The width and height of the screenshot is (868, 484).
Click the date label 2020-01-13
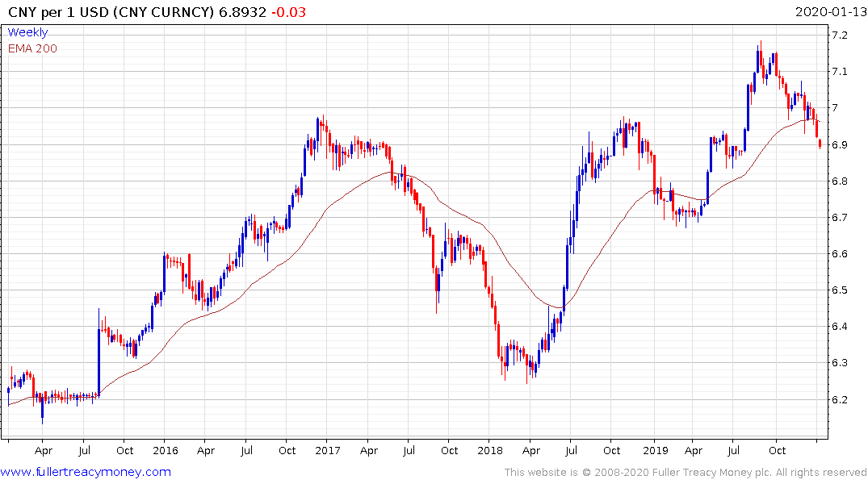pyautogui.click(x=831, y=12)
